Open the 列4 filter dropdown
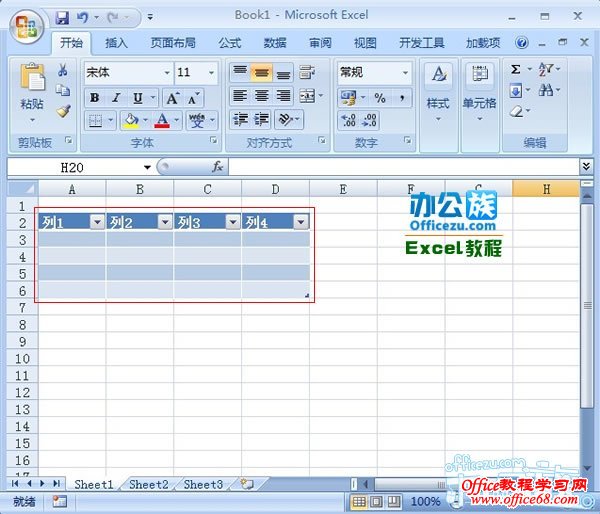 coord(301,222)
